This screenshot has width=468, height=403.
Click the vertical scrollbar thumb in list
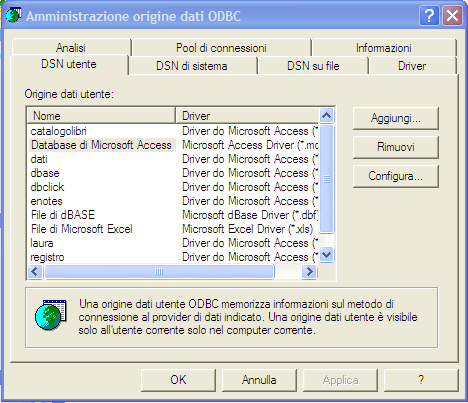327,179
